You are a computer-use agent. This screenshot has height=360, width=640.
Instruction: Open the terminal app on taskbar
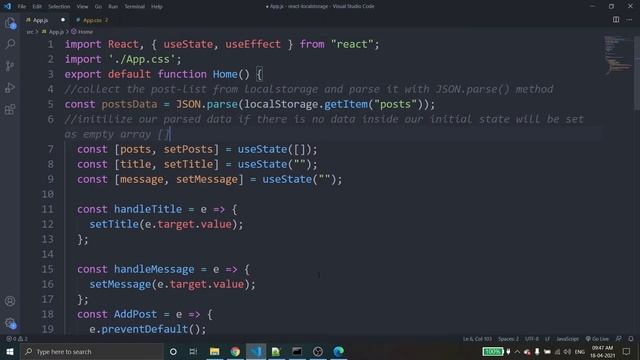297,351
